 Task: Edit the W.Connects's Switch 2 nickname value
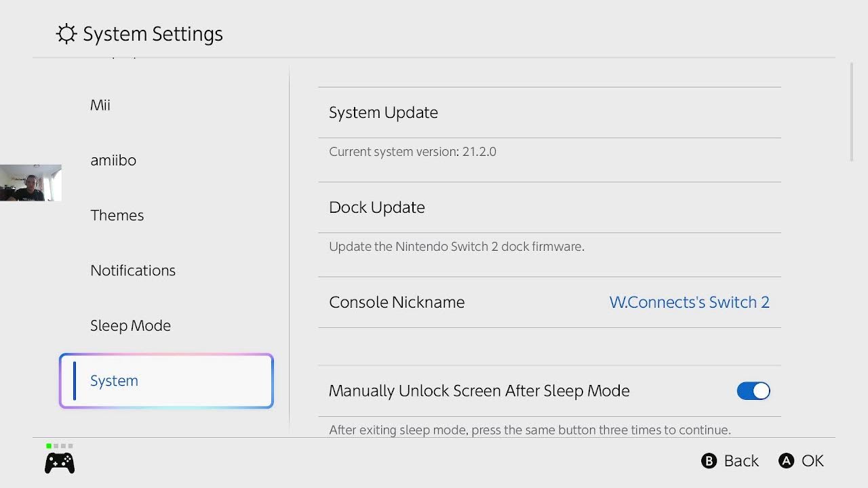click(689, 302)
